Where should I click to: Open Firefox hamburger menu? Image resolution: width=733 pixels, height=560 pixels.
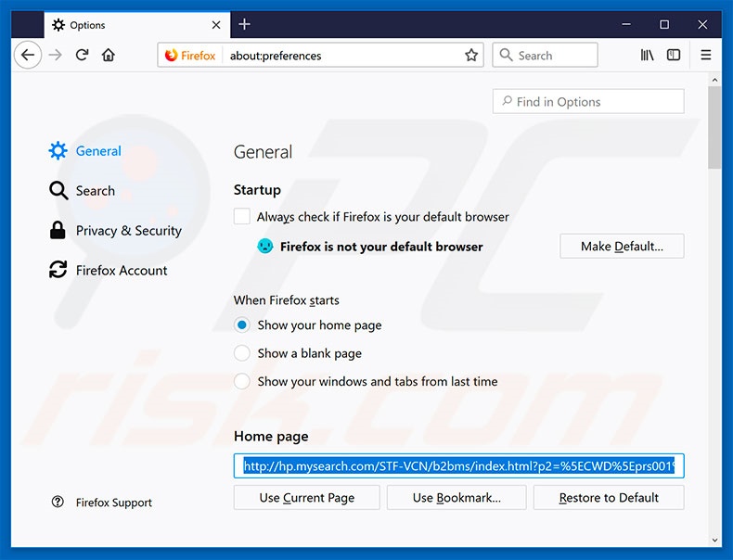tap(706, 56)
